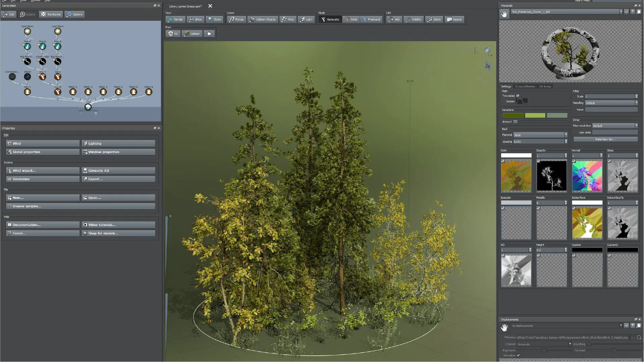The height and width of the screenshot is (362, 644).
Task: Select the Collision Objects scene tool
Action: point(263,19)
